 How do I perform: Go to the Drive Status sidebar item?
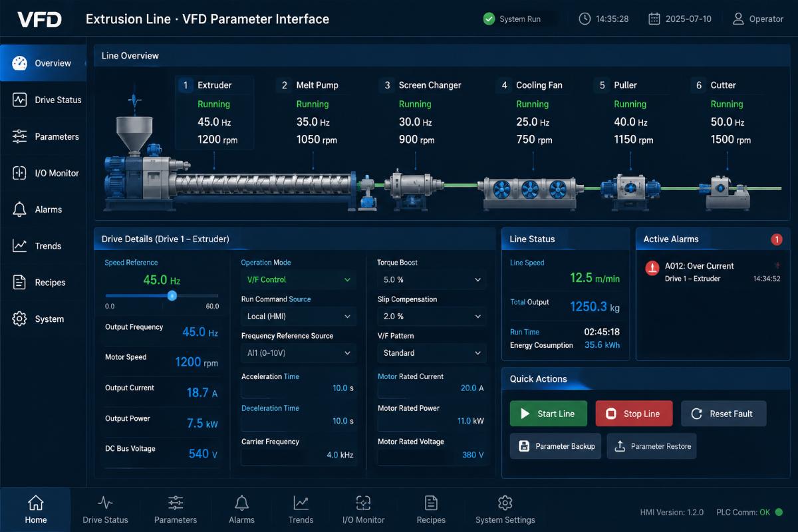tap(43, 100)
